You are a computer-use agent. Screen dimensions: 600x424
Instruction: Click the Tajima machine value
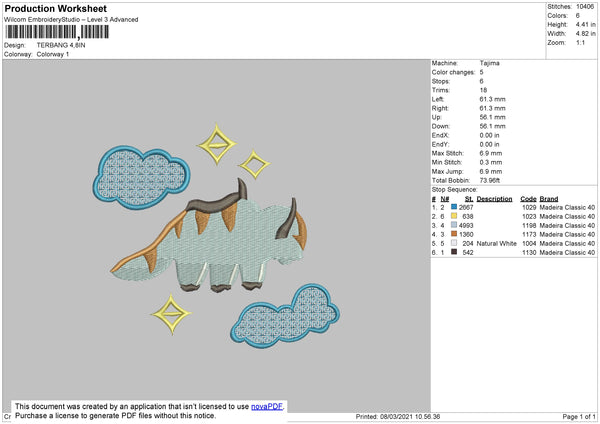click(489, 63)
